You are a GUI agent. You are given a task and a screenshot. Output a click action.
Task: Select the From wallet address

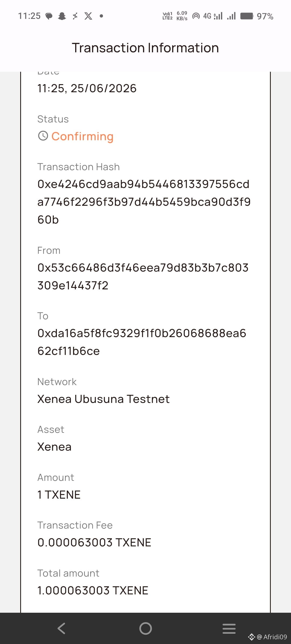[x=143, y=276]
